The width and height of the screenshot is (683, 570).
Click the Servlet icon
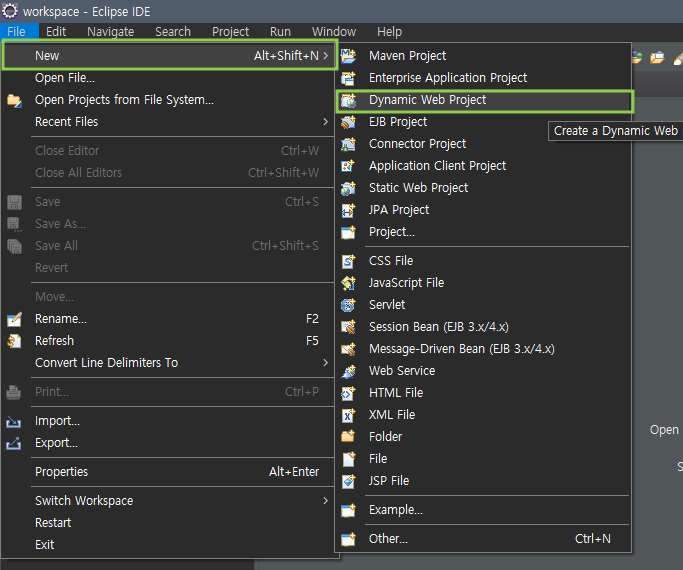tap(348, 305)
